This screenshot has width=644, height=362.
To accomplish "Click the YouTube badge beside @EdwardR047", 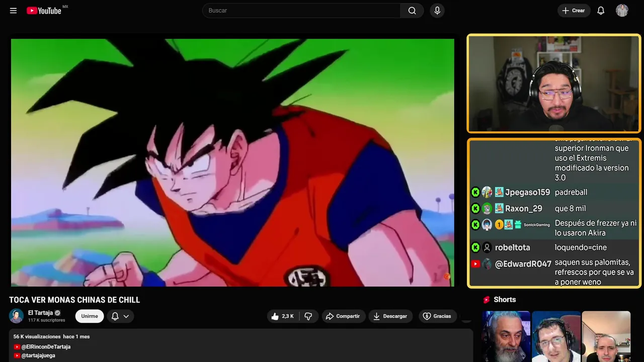I will click(475, 264).
